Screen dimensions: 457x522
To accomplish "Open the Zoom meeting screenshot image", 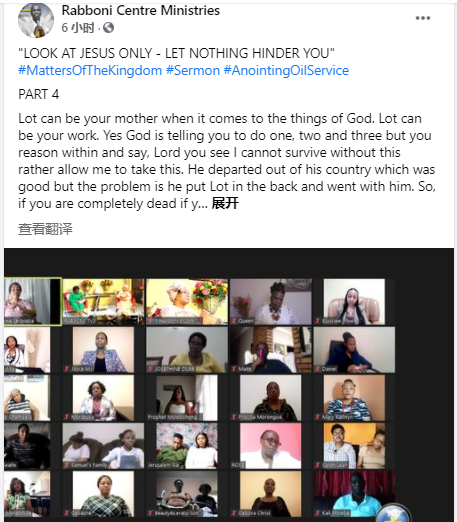I will pyautogui.click(x=229, y=385).
